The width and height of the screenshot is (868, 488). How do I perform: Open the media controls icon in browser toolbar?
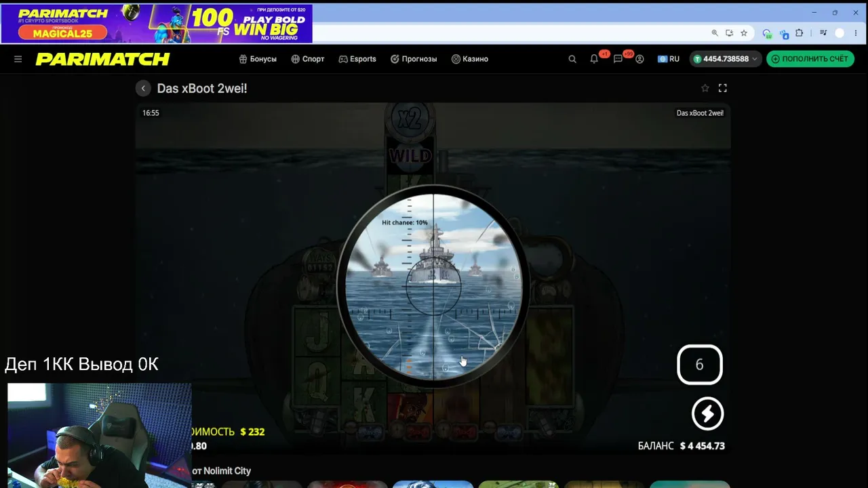(823, 33)
